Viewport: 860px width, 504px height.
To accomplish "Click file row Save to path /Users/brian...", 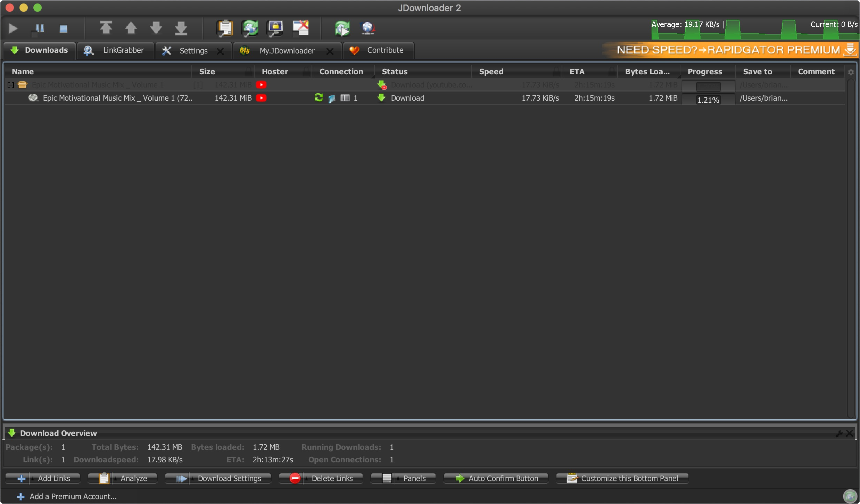I will 763,98.
